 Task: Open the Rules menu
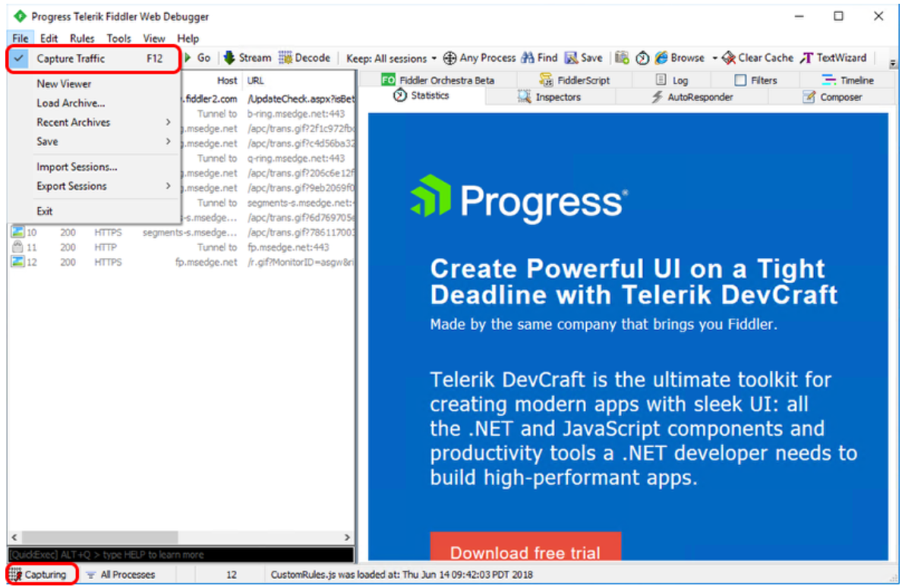[x=82, y=38]
